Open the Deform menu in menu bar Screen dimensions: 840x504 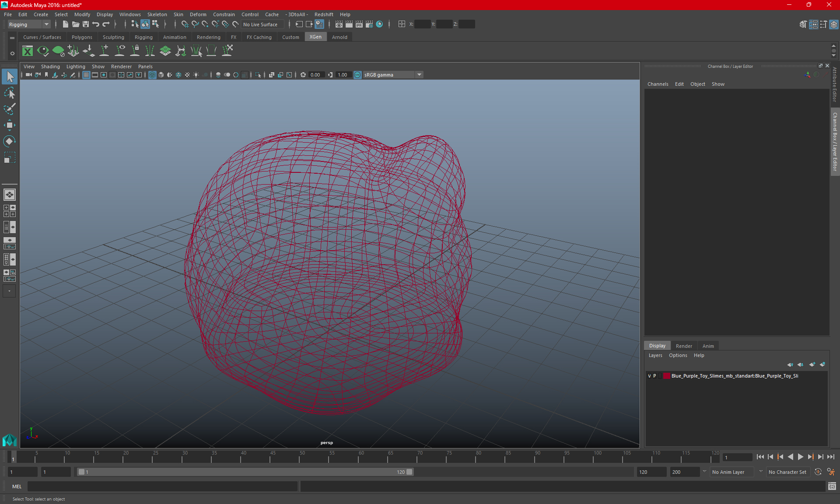pos(198,14)
